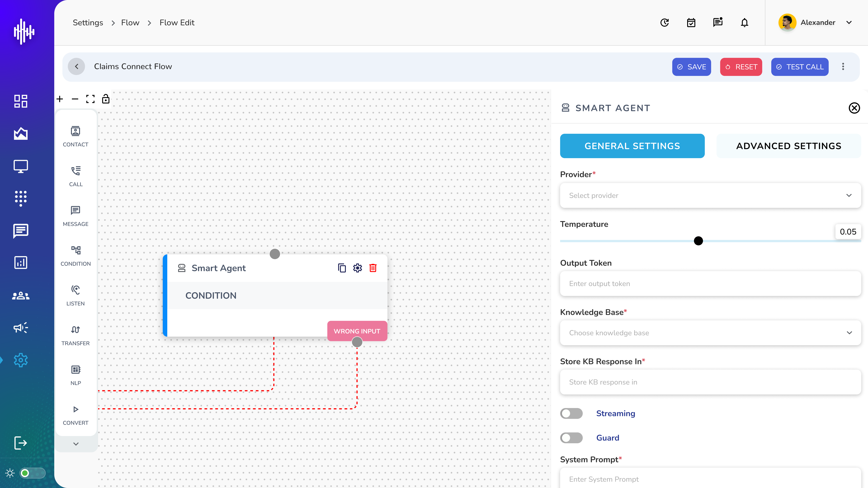Toggle the Streaming switch
868x488 pixels.
point(571,414)
